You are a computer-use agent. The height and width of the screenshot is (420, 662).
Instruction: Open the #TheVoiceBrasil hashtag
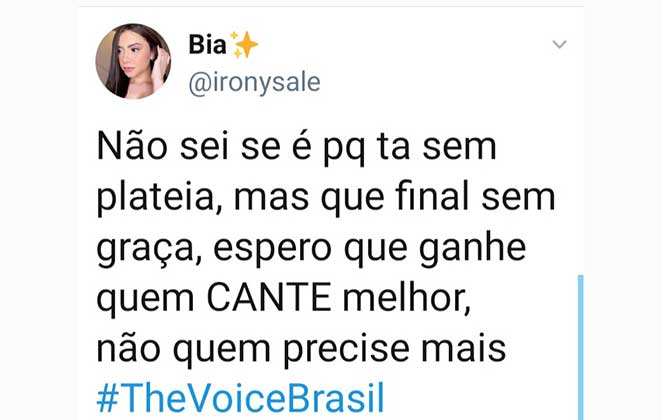tap(240, 398)
